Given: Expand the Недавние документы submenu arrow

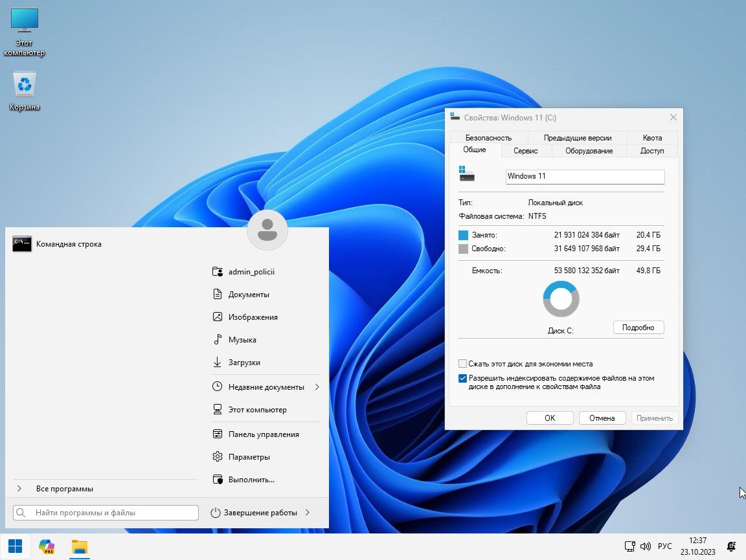Looking at the screenshot, I should [x=317, y=386].
